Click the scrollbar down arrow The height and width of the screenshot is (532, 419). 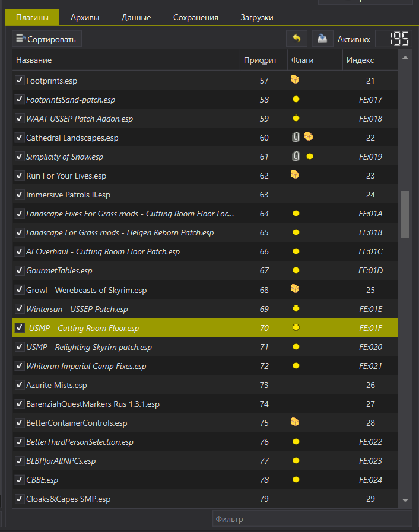pos(405,500)
